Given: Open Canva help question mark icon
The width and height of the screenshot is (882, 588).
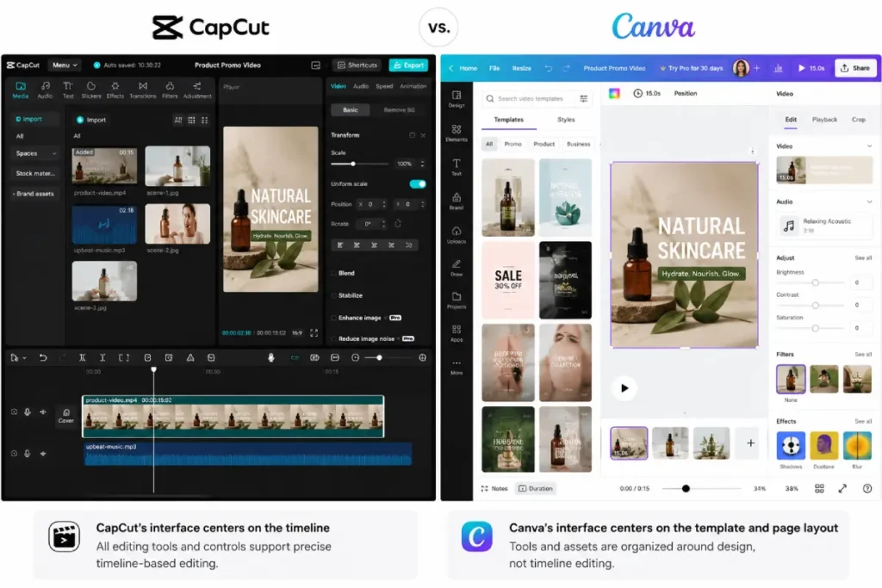Looking at the screenshot, I should tap(866, 488).
